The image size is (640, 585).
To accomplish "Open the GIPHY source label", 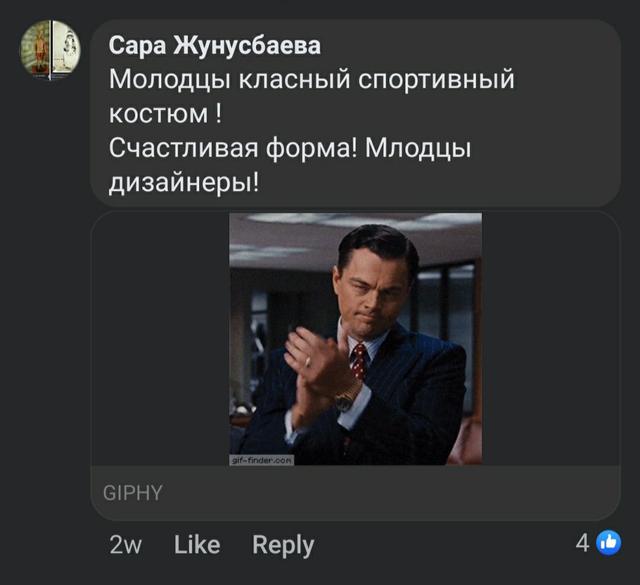I will pos(133,493).
